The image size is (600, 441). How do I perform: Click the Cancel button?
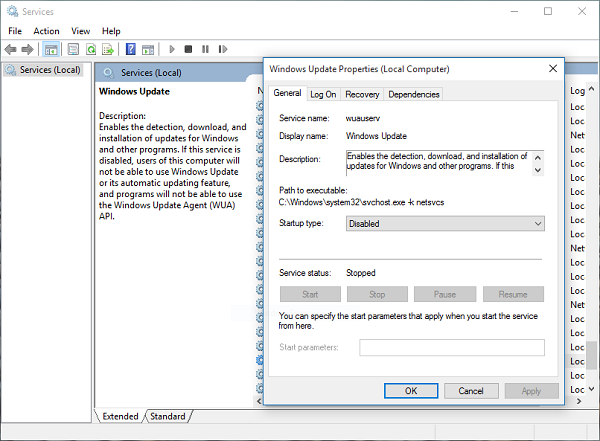[471, 391]
